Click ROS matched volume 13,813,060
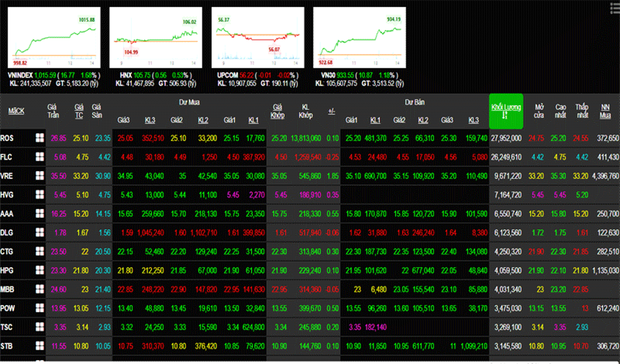This screenshot has height=364, width=620. (306, 138)
